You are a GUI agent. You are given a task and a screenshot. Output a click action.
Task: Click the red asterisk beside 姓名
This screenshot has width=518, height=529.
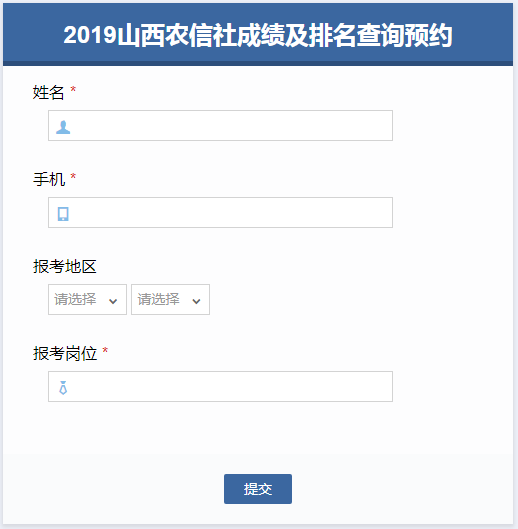[73, 89]
